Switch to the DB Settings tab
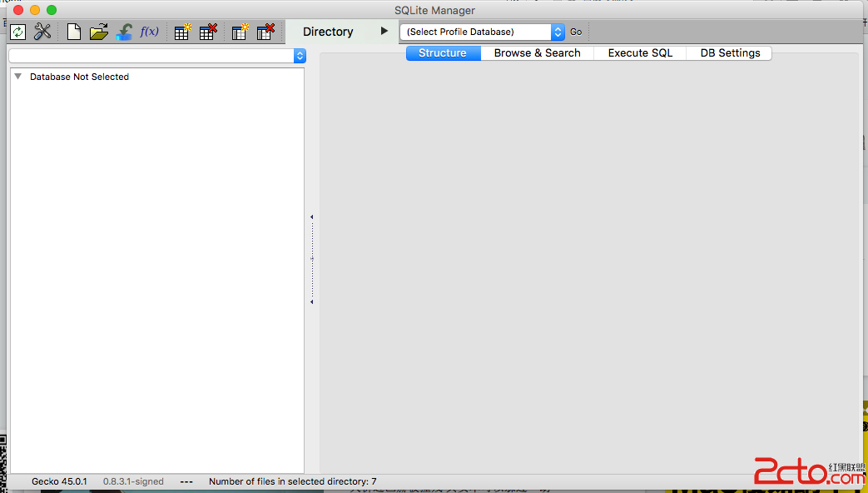This screenshot has width=868, height=493. point(730,52)
